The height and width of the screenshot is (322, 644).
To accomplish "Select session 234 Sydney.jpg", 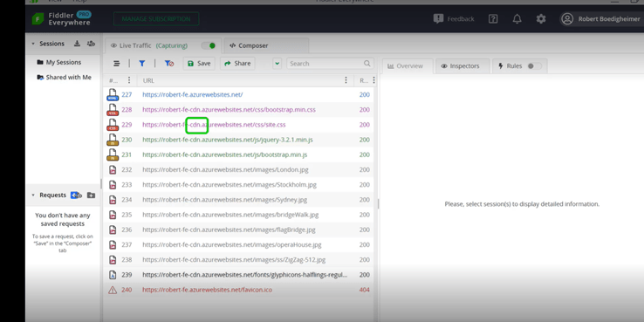I will [x=238, y=200].
